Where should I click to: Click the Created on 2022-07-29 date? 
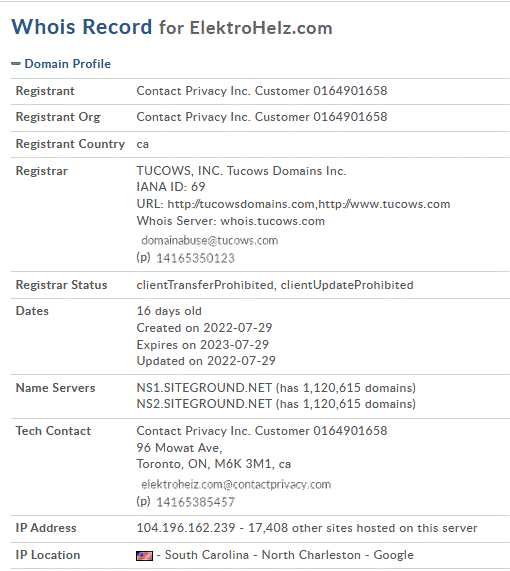204,328
